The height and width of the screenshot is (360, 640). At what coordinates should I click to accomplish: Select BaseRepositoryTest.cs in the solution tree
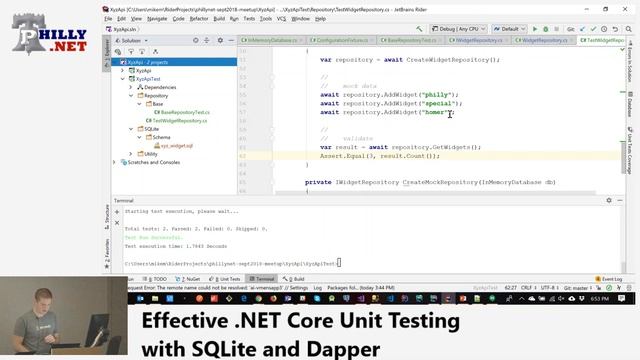[182, 112]
